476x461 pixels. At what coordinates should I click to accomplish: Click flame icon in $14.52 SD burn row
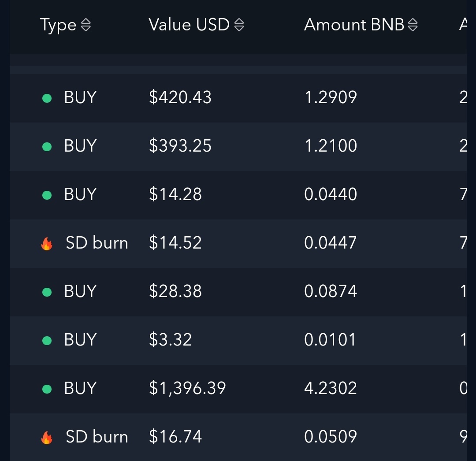pyautogui.click(x=47, y=243)
